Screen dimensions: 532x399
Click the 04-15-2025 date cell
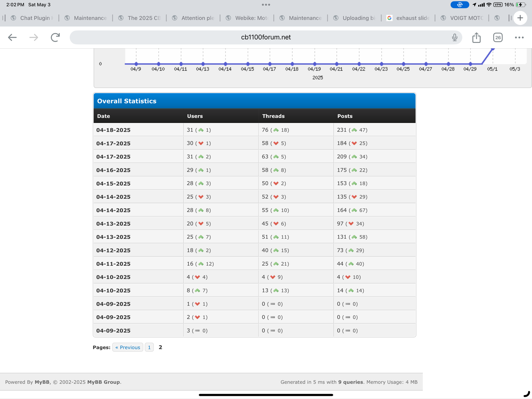click(138, 183)
